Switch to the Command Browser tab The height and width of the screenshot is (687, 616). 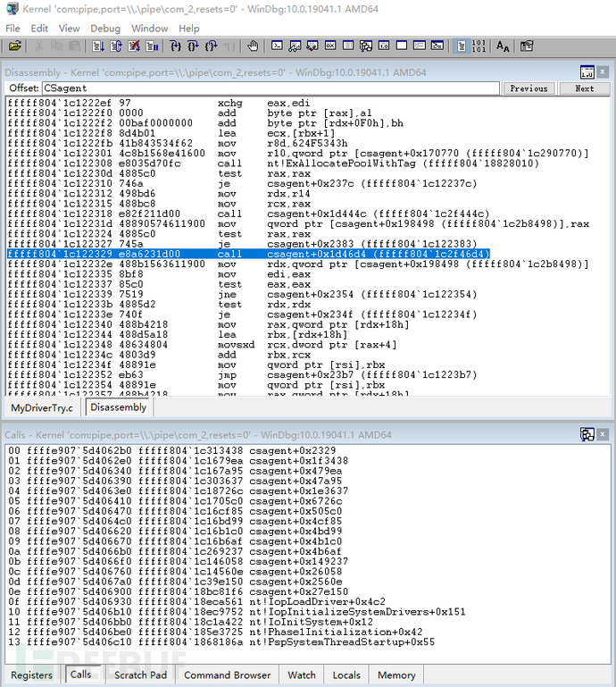pos(226,674)
